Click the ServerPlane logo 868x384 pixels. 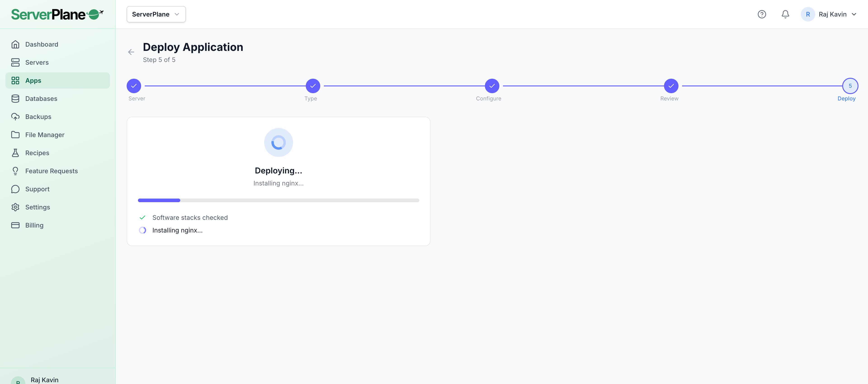point(57,14)
